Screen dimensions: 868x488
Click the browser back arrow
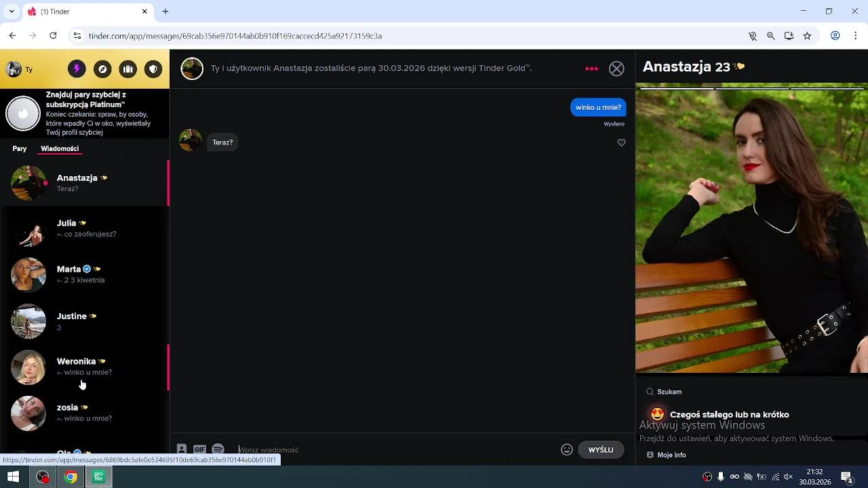point(12,36)
